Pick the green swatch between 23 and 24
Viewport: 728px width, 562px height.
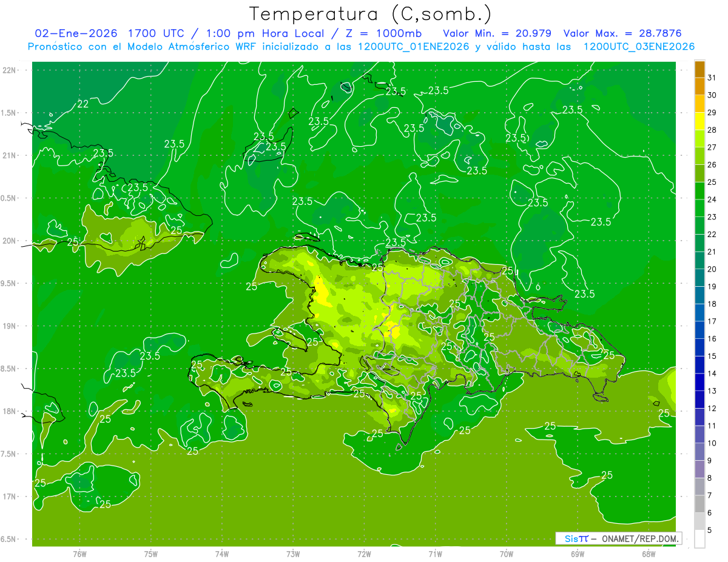pos(699,208)
